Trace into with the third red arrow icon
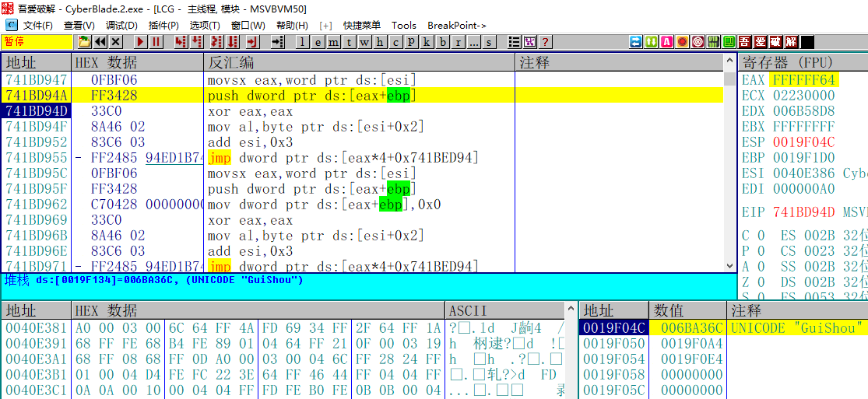 point(217,42)
